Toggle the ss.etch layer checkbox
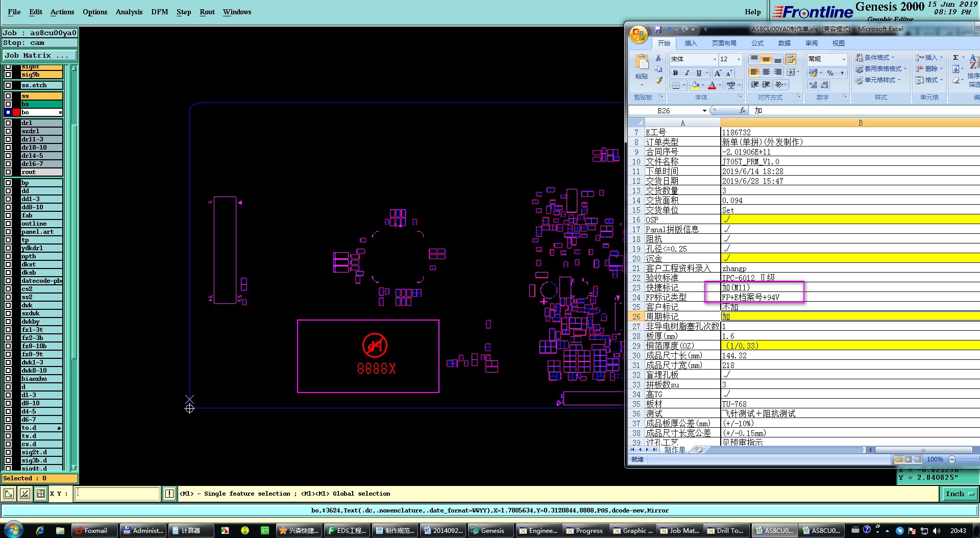 (8, 85)
